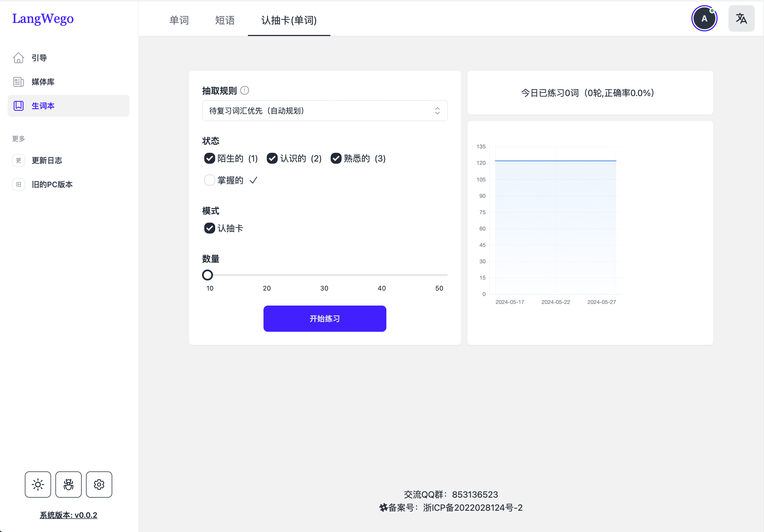The height and width of the screenshot is (532, 764).
Task: Select the 生词本 bookmark icon
Action: tap(18, 106)
